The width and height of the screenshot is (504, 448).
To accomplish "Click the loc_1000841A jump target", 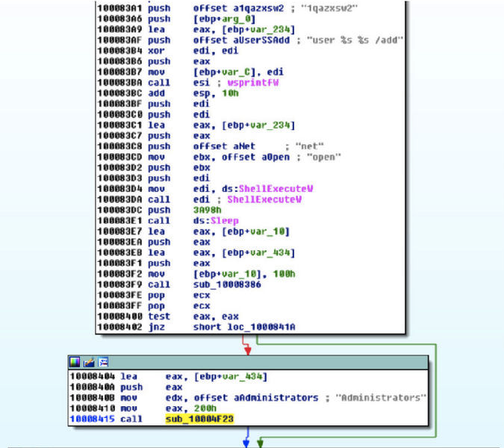I will (x=261, y=327).
